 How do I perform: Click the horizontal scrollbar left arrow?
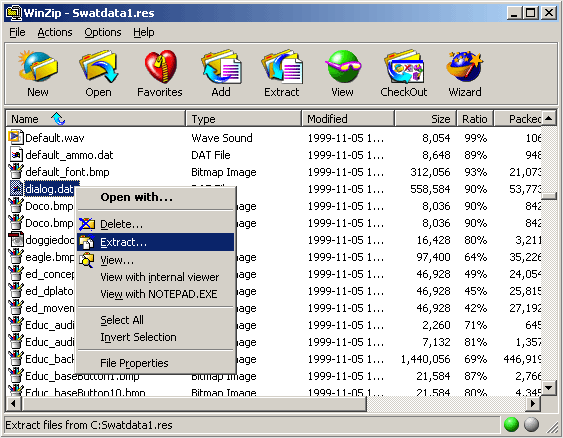pos(14,404)
